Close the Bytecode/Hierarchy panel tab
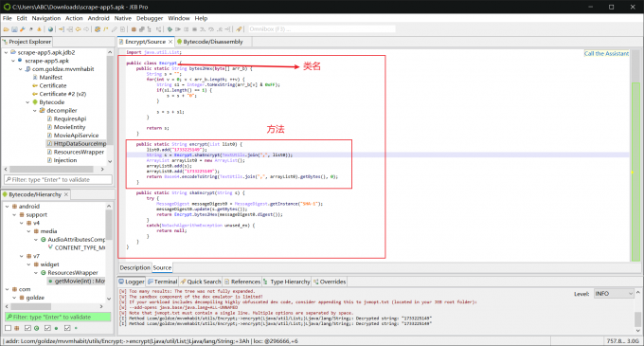Viewport: 644px width, 346px height. 65,194
